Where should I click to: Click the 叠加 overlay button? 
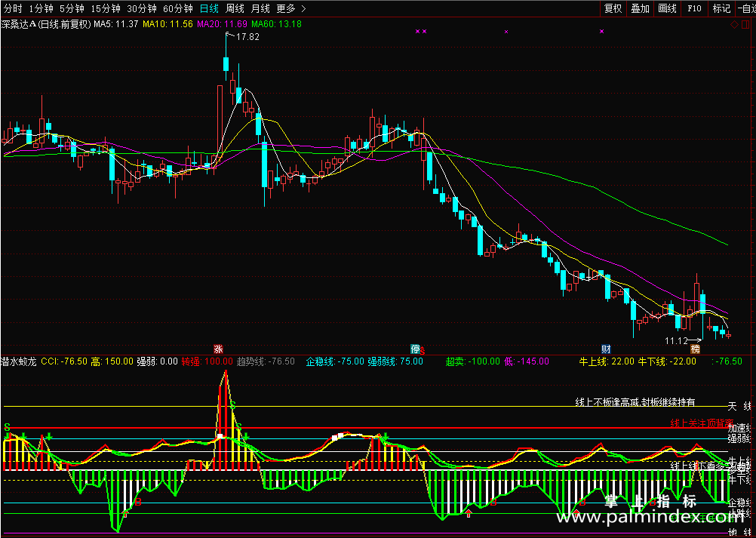click(641, 8)
